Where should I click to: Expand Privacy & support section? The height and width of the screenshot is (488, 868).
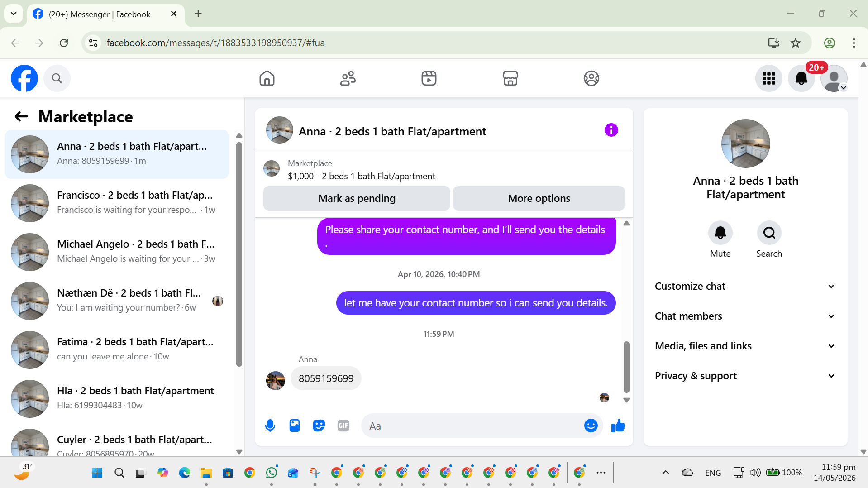point(745,376)
